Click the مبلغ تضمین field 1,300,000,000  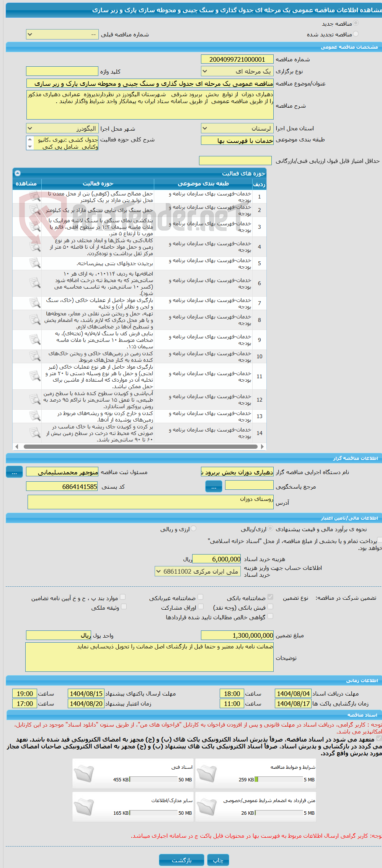(237, 635)
